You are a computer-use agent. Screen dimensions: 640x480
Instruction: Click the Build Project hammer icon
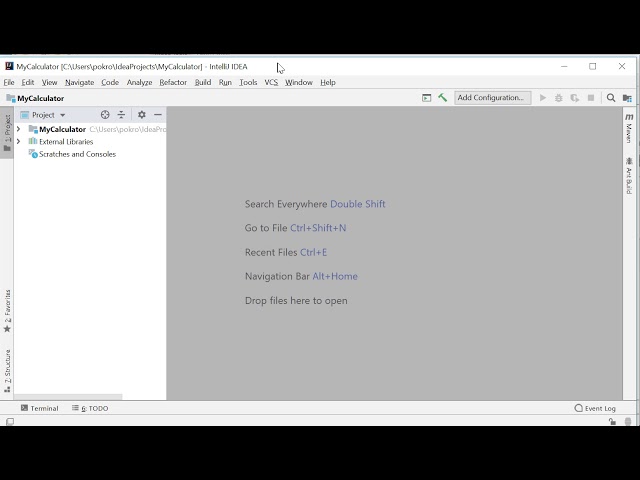point(442,98)
